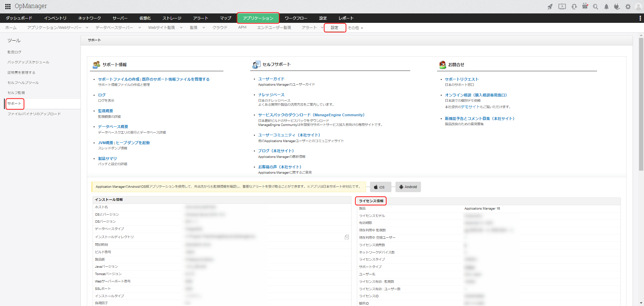This screenshot has height=306, width=644.
Task: Select the マップ main menu
Action: (x=226, y=18)
